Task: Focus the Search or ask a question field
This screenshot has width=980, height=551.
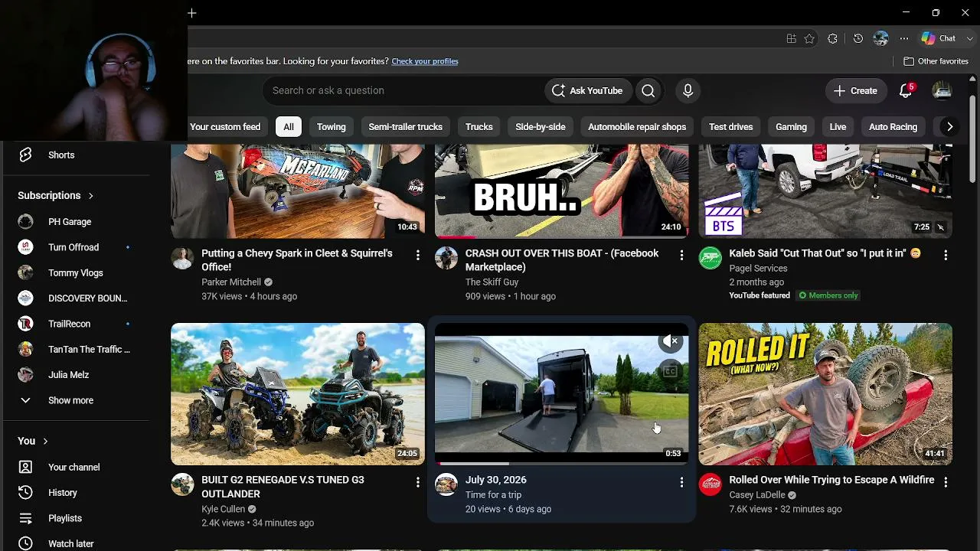Action: click(x=403, y=90)
